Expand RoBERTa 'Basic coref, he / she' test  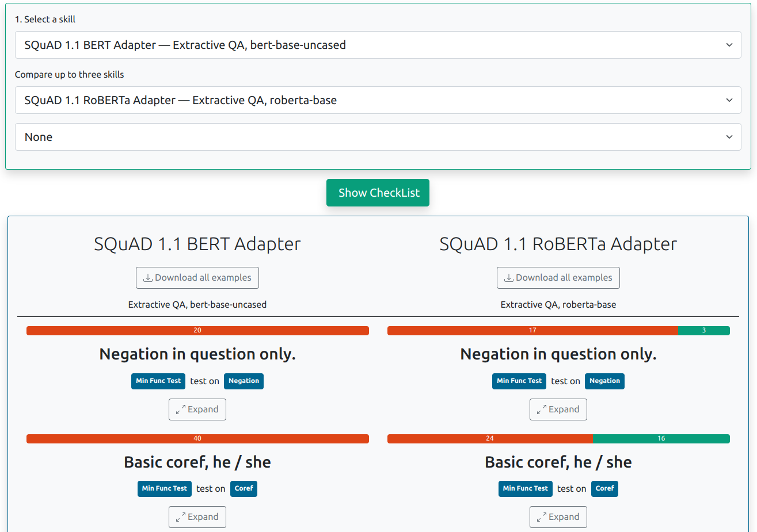558,517
